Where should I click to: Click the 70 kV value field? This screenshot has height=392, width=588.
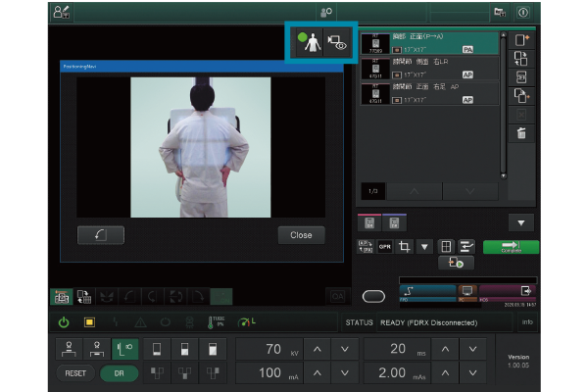tap(269, 349)
